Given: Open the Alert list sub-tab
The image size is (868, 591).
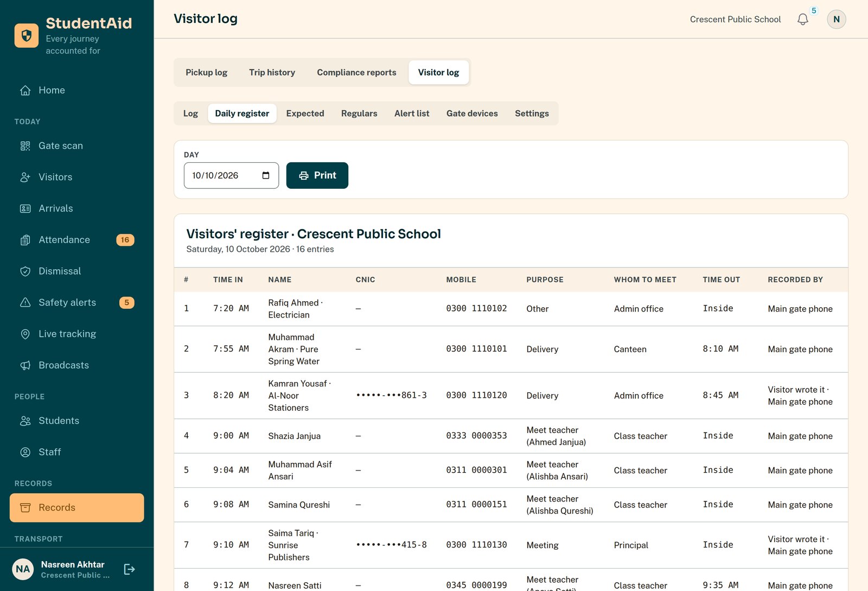Looking at the screenshot, I should (412, 113).
